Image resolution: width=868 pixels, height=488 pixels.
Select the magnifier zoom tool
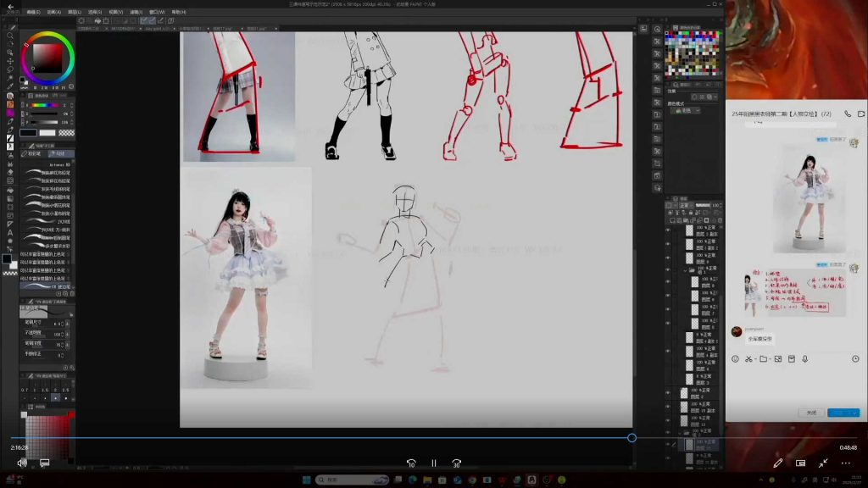click(x=9, y=36)
